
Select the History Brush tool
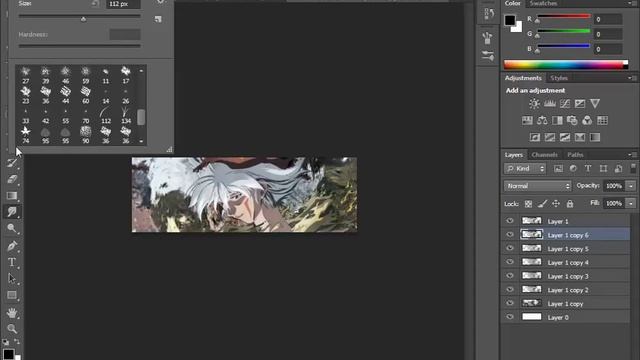click(x=12, y=162)
